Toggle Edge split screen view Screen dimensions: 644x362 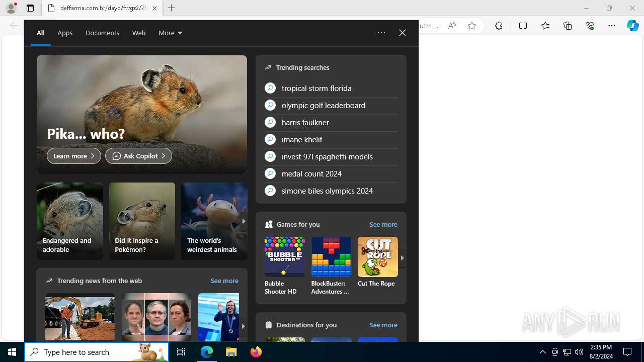pyautogui.click(x=523, y=26)
